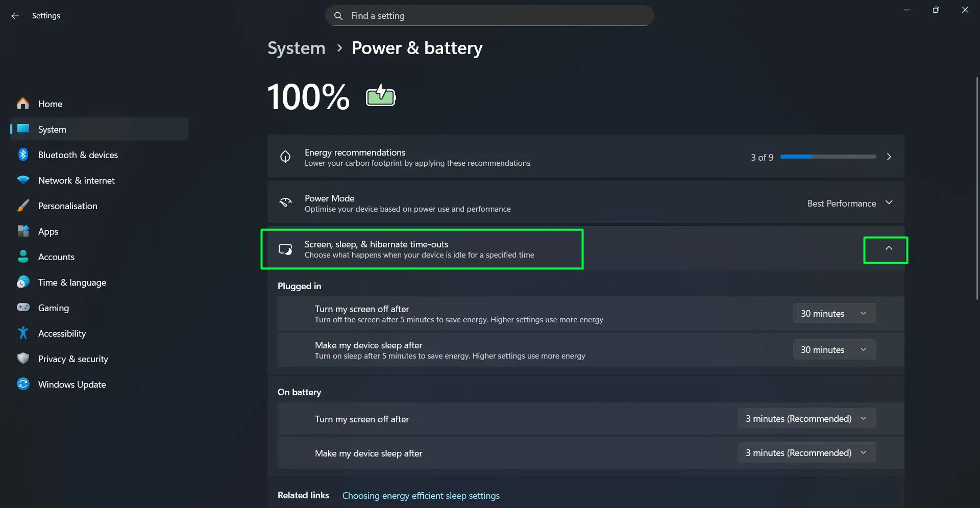Open on-battery screen off time dropdown

tap(806, 419)
